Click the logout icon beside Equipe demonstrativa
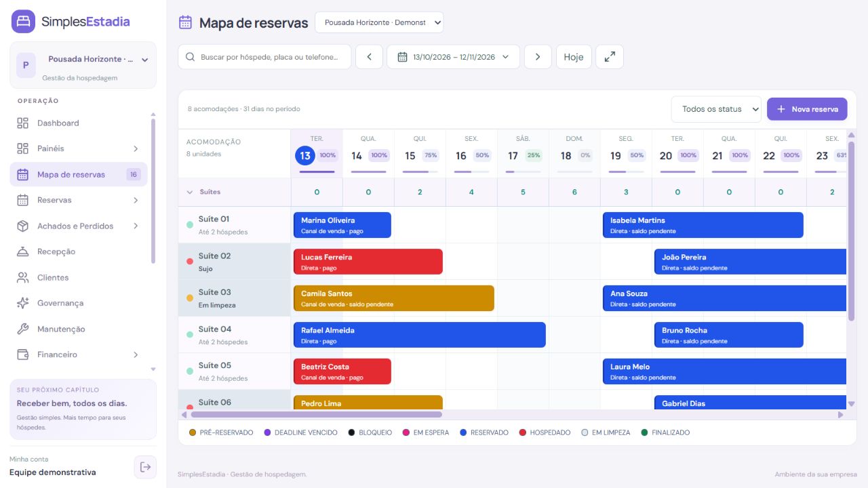This screenshot has width=868, height=488. pyautogui.click(x=145, y=466)
